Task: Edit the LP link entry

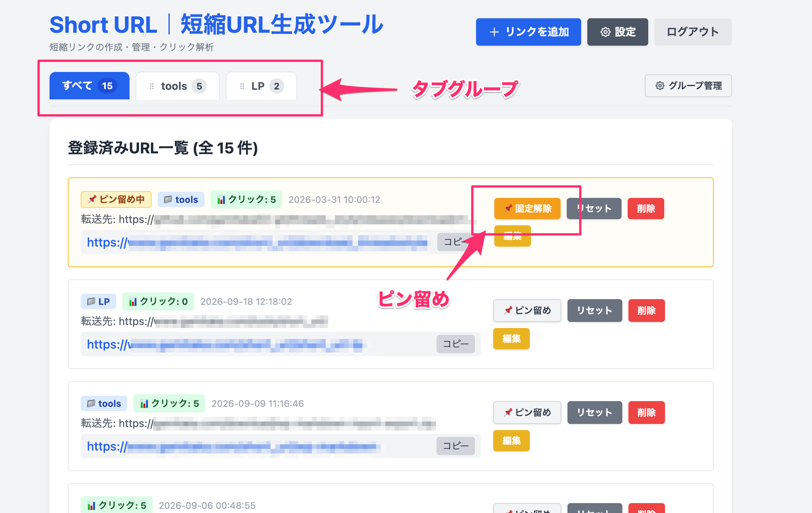Action: tap(511, 339)
